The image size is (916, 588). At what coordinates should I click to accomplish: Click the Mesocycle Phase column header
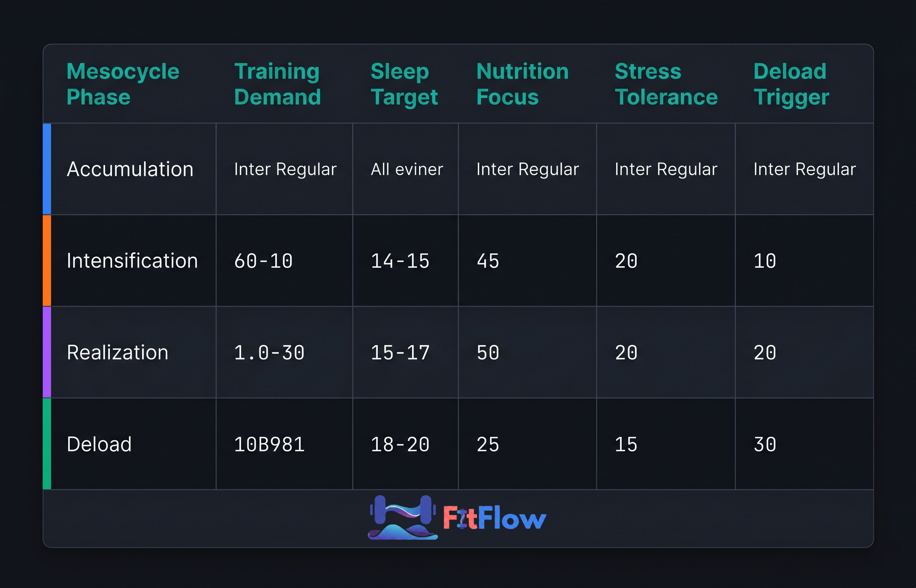[x=123, y=84]
